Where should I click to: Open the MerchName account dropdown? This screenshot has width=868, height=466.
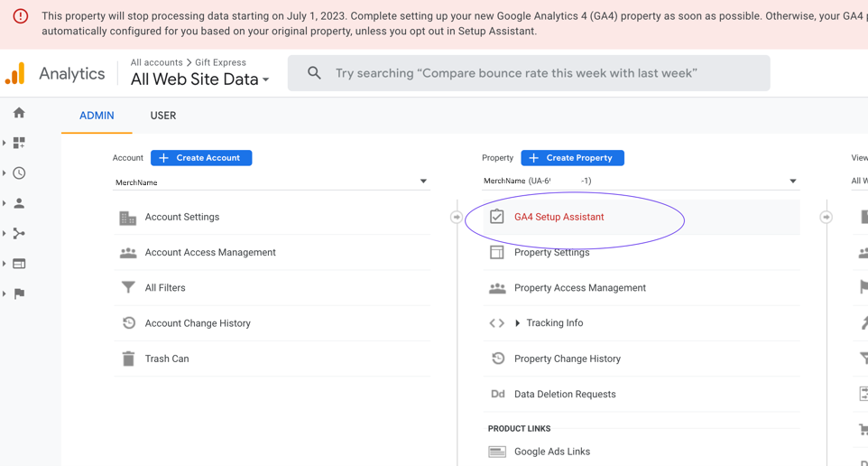pos(272,182)
